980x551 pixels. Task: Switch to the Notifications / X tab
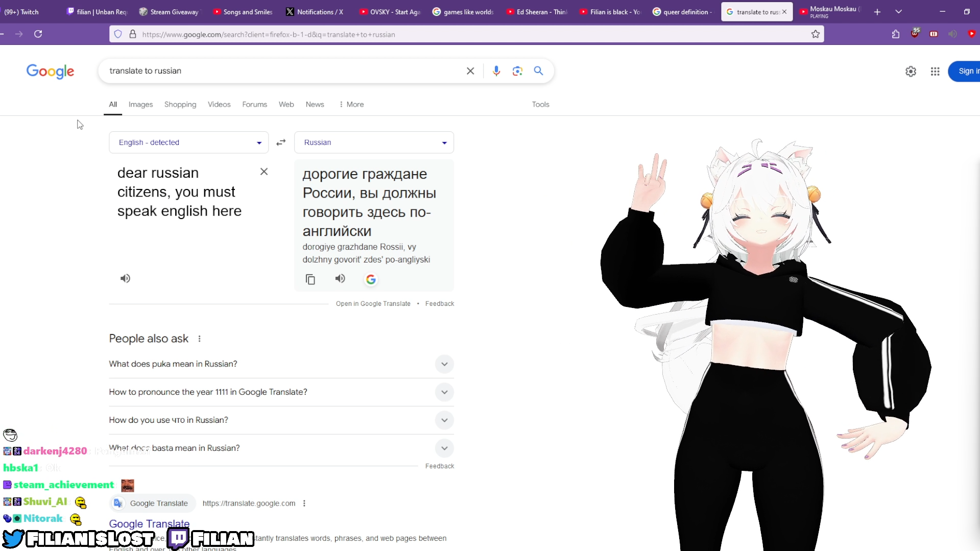point(315,12)
